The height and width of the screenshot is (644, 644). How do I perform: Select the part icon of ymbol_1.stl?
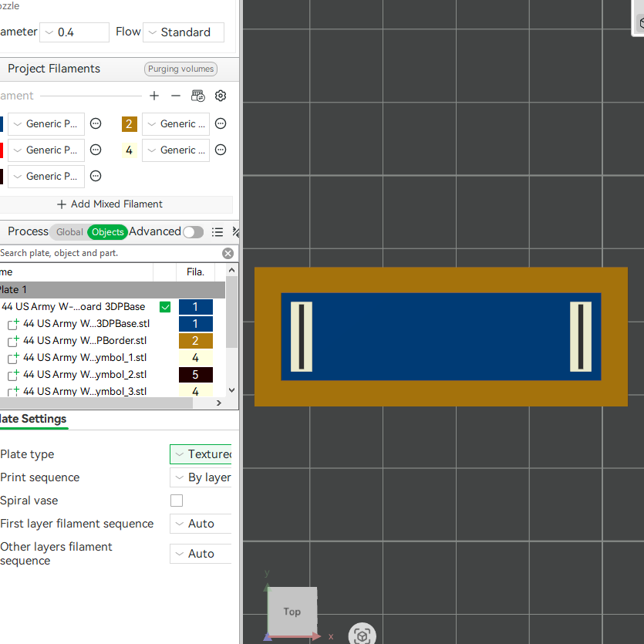point(14,358)
